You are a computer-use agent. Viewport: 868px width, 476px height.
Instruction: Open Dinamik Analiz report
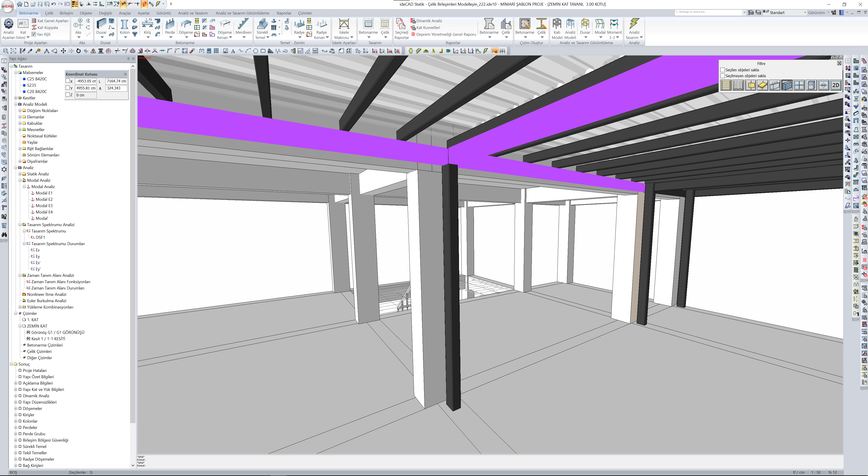pos(429,21)
